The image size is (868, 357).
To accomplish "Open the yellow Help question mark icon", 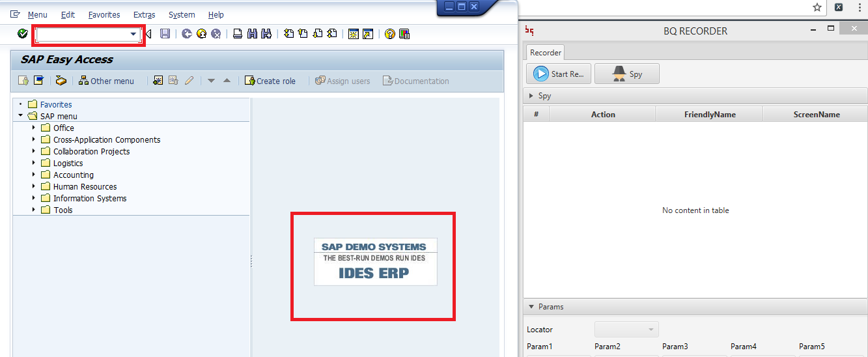I will click(389, 34).
